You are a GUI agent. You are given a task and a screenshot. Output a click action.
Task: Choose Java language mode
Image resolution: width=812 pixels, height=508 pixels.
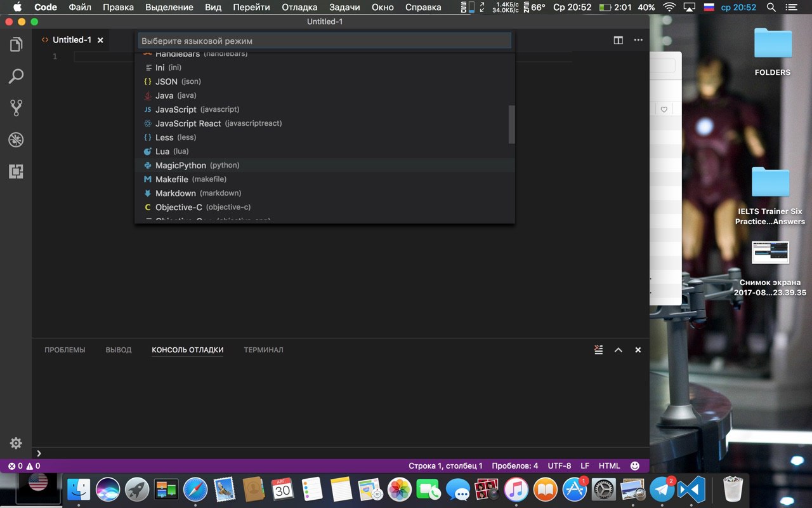coord(325,95)
